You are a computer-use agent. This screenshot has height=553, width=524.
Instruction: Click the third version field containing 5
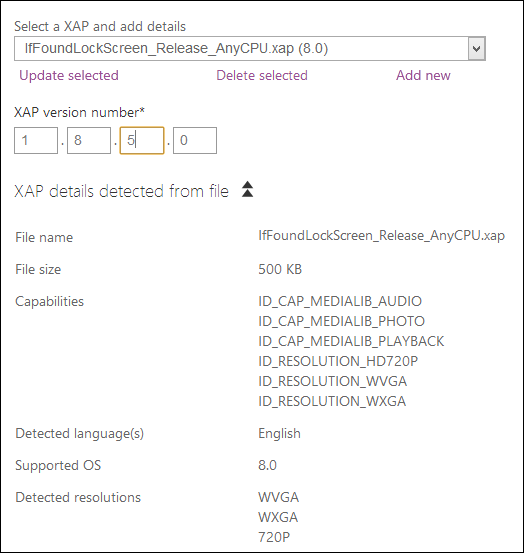[x=142, y=140]
